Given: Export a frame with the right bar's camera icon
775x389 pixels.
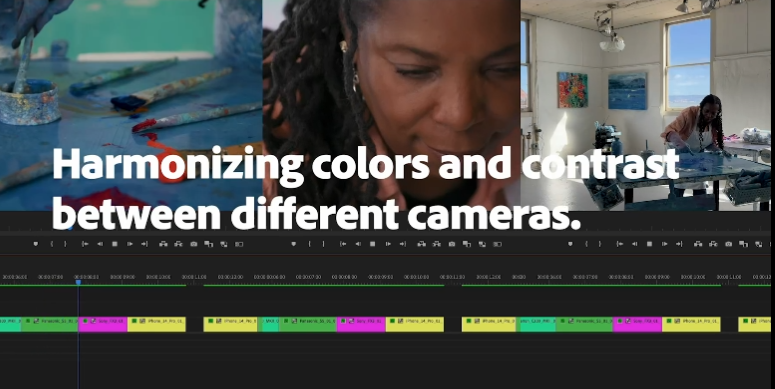Looking at the screenshot, I should [x=729, y=244].
